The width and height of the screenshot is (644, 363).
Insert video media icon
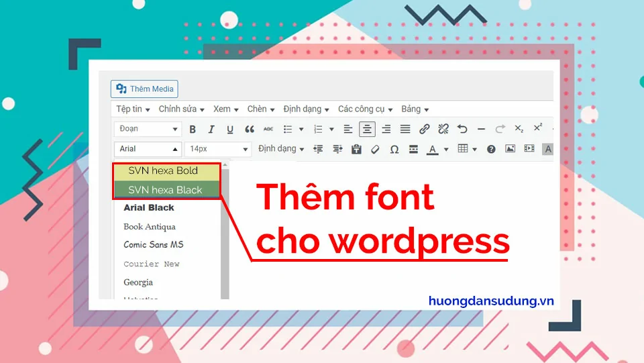click(529, 149)
